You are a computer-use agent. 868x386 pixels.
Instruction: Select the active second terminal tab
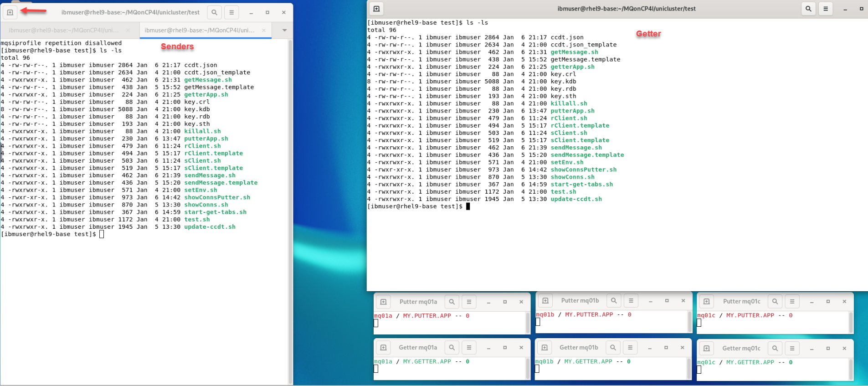pyautogui.click(x=200, y=30)
